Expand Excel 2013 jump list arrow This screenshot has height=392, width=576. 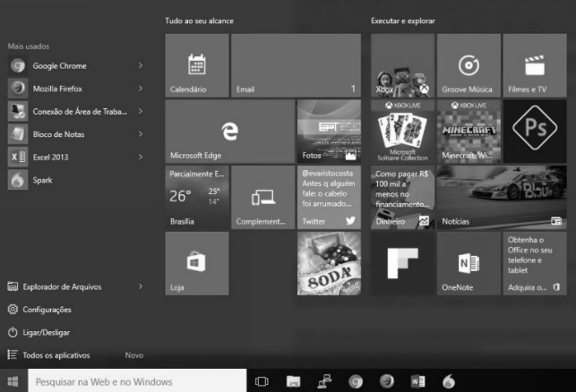(141, 157)
